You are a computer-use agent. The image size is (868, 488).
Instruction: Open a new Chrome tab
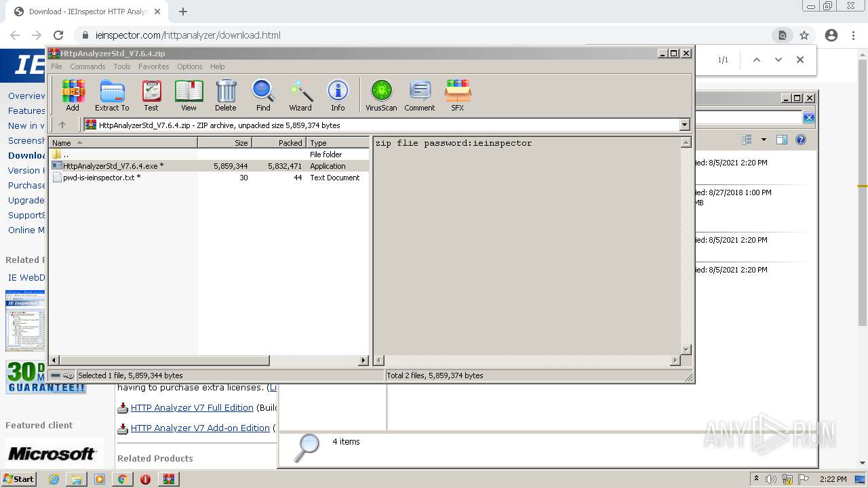(183, 12)
